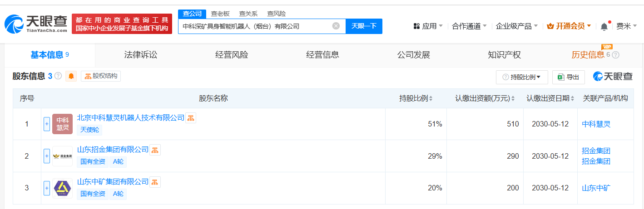Click the 天眼一下 search button
Image resolution: width=644 pixels, height=209 pixels.
[364, 26]
